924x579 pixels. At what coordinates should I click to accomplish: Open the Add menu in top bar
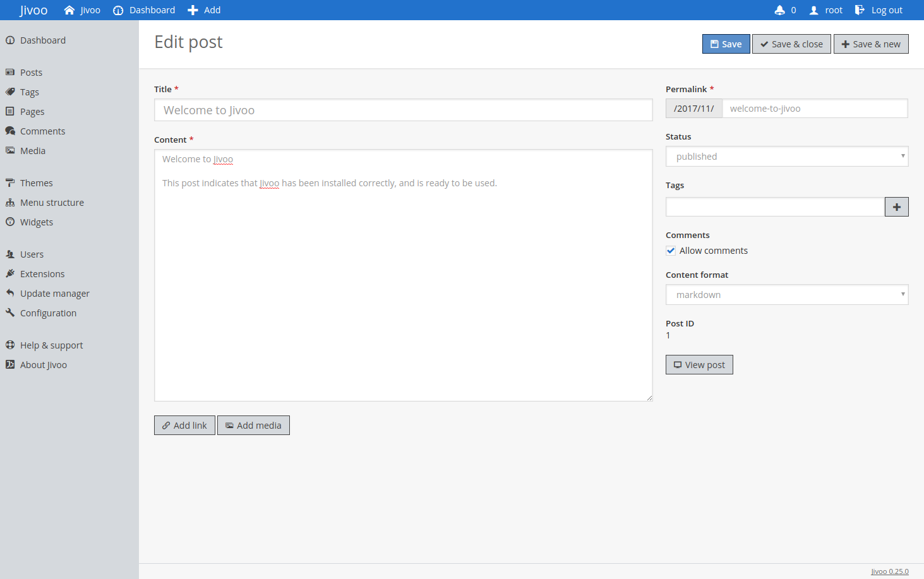coord(204,10)
